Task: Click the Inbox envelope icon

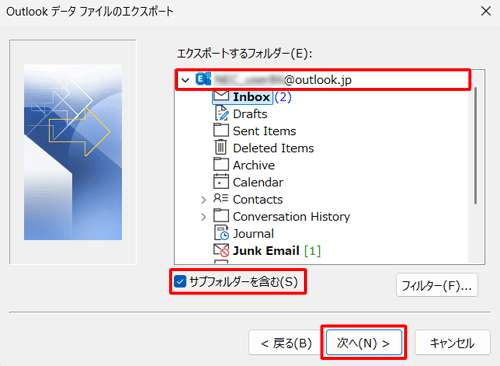Action: pyautogui.click(x=221, y=96)
